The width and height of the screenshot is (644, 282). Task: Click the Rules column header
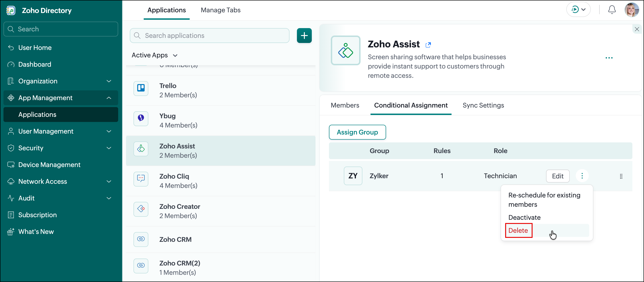(x=442, y=151)
